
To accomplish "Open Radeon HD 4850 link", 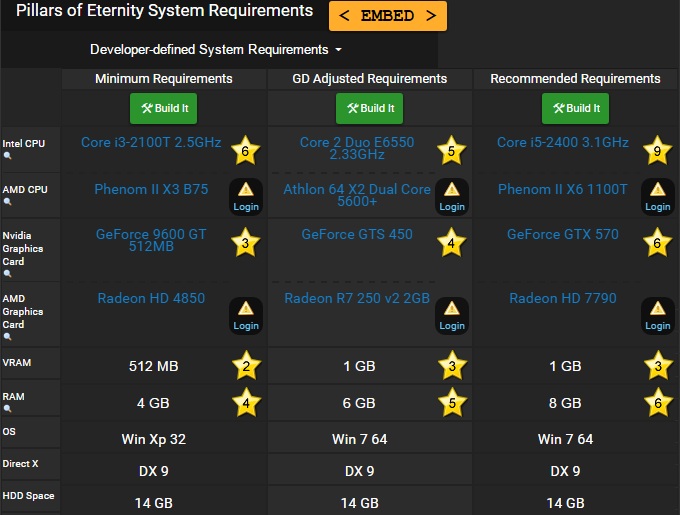I will (x=151, y=298).
